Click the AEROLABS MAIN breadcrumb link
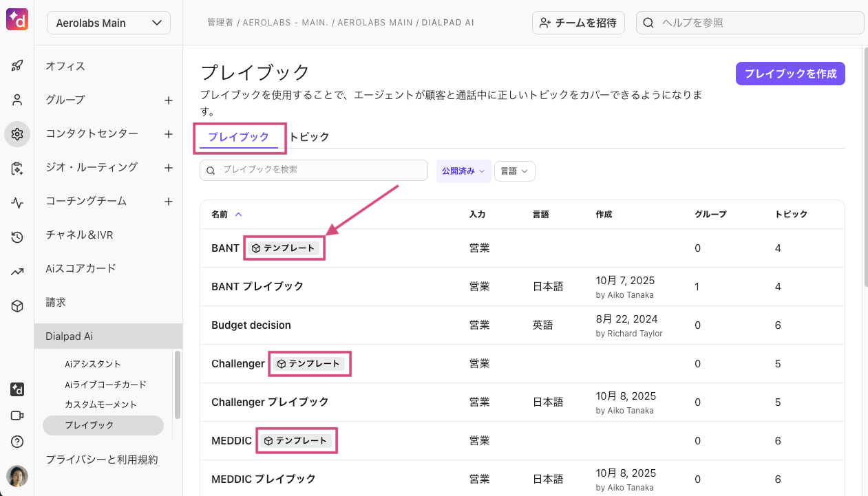 (375, 23)
